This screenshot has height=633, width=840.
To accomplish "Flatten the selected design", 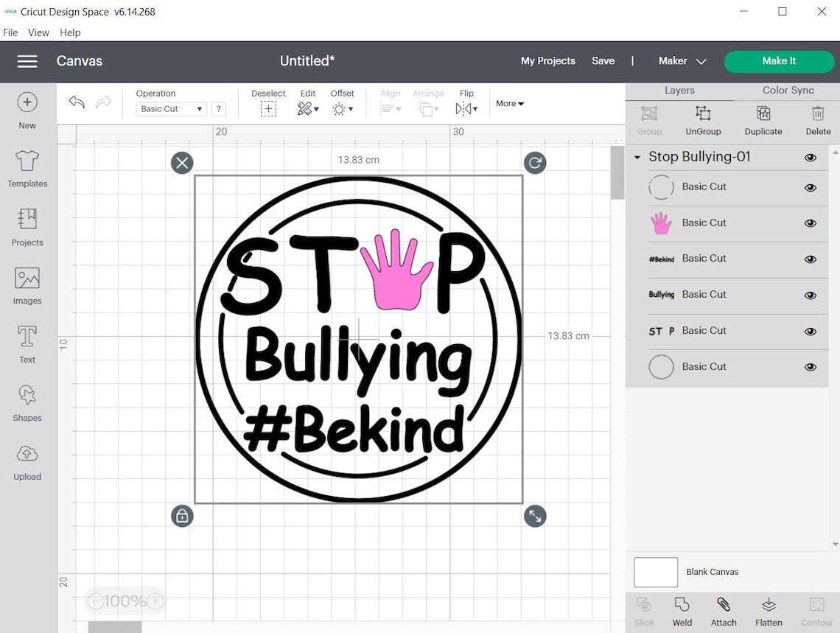I will [x=769, y=611].
